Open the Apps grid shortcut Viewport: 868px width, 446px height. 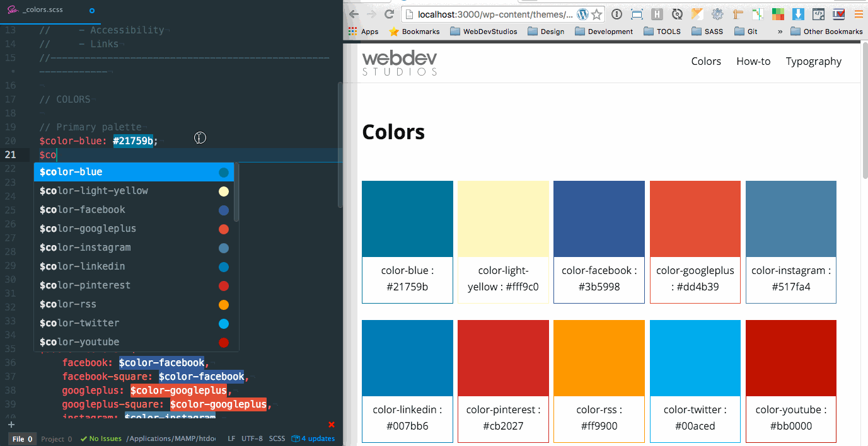pos(364,31)
